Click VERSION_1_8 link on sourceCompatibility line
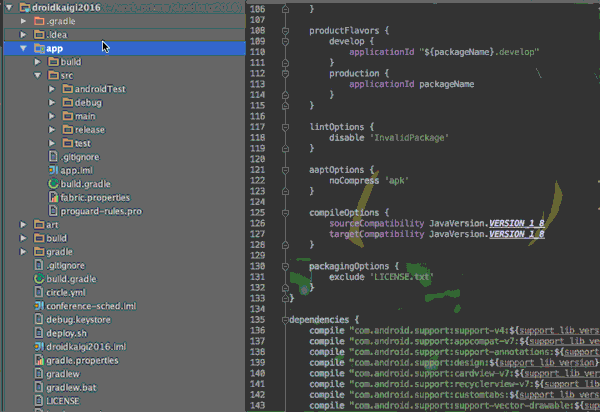The image size is (600, 412). point(517,223)
